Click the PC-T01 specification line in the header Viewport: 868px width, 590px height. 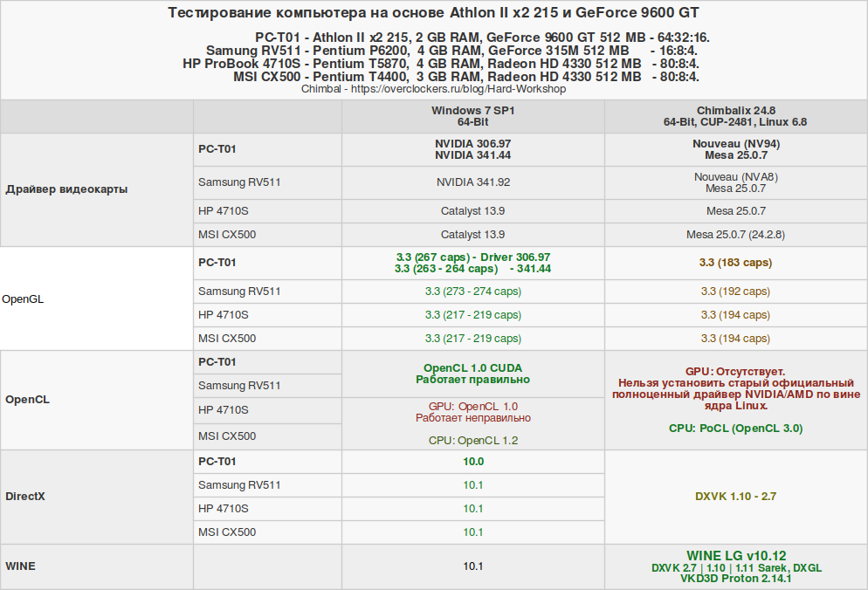point(482,38)
